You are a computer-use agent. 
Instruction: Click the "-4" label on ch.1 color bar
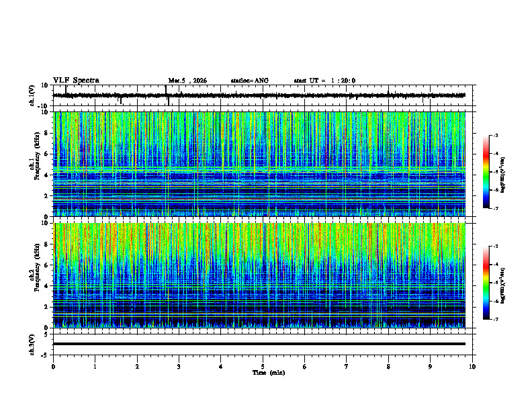[x=496, y=154]
